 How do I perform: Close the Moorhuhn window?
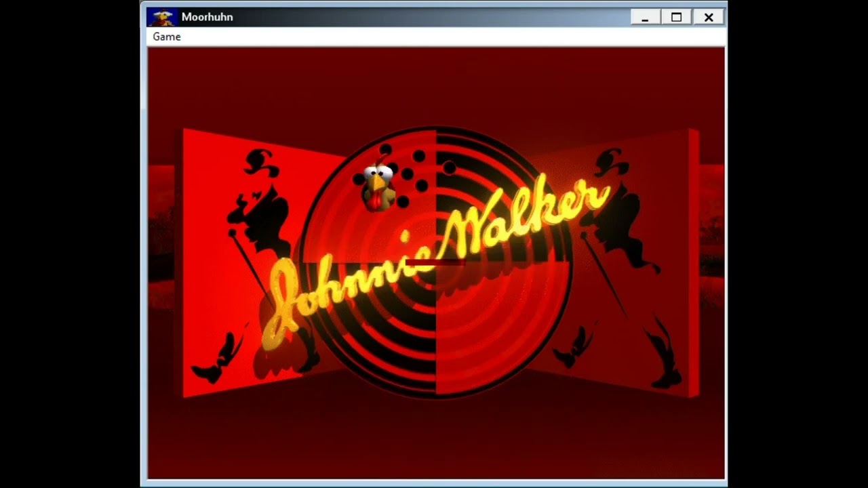(708, 18)
